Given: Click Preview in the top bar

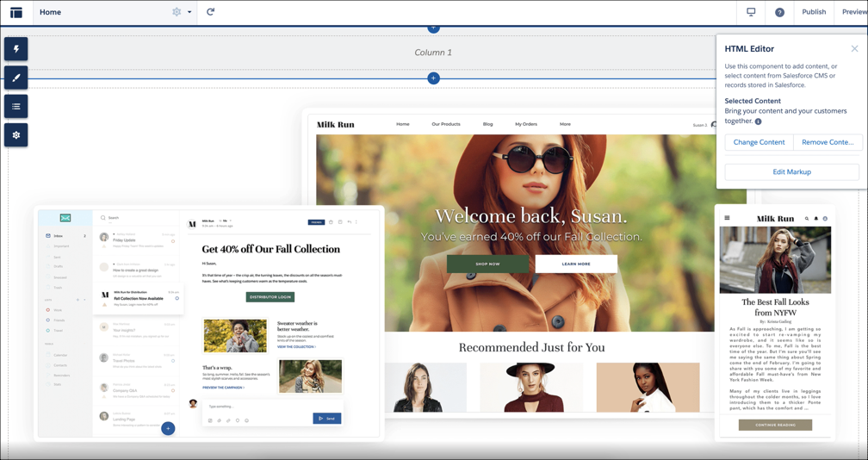Looking at the screenshot, I should pyautogui.click(x=853, y=12).
